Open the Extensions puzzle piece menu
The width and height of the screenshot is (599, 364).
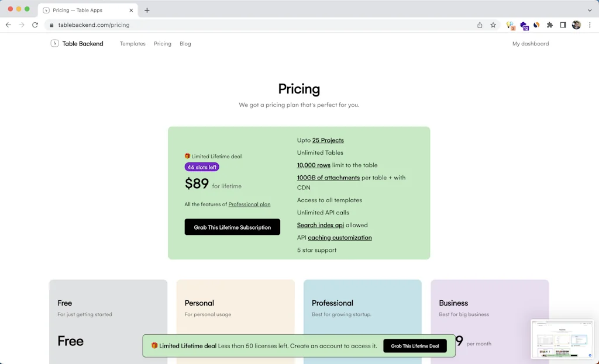550,25
